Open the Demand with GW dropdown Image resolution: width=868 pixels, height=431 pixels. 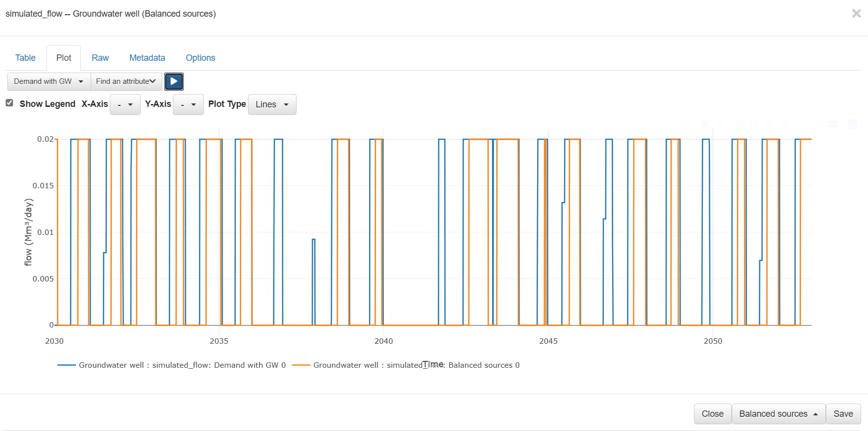tap(49, 81)
